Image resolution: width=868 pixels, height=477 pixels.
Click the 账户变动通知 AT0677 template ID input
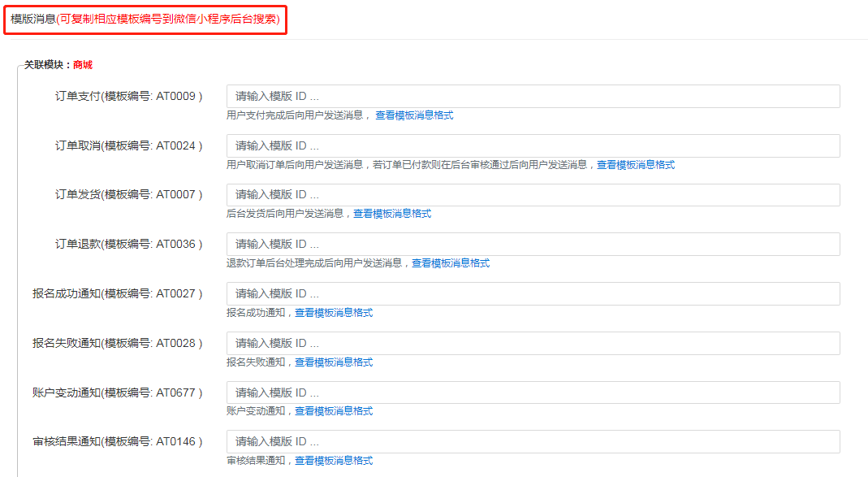533,392
